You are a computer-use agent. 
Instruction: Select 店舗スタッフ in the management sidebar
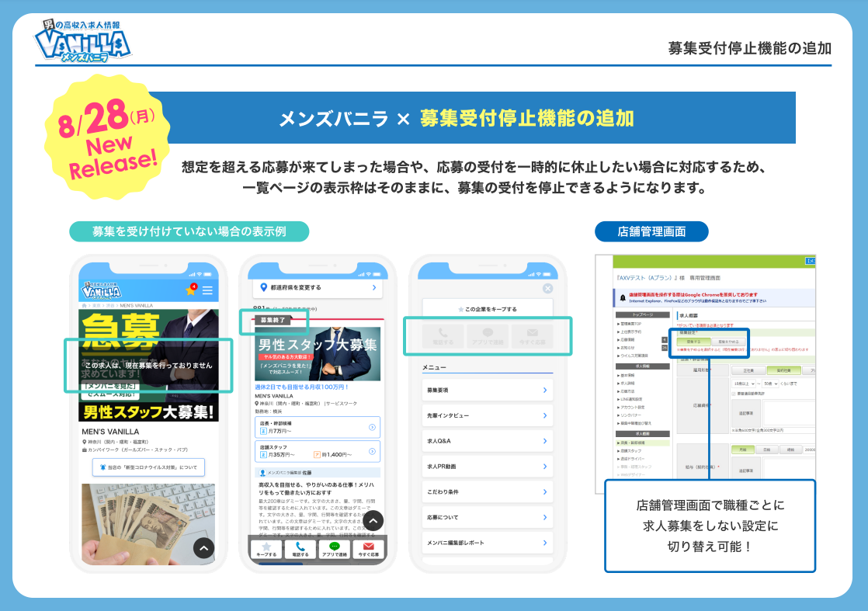[x=630, y=450]
